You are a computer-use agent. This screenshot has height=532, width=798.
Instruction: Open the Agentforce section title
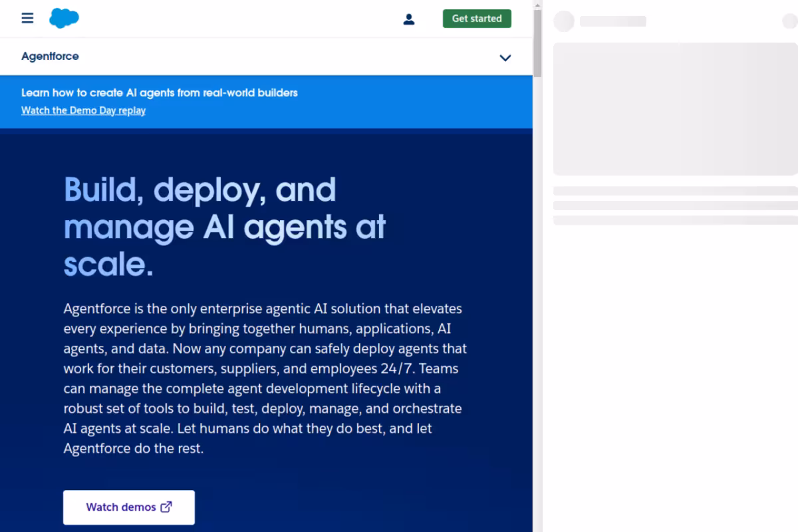point(50,57)
